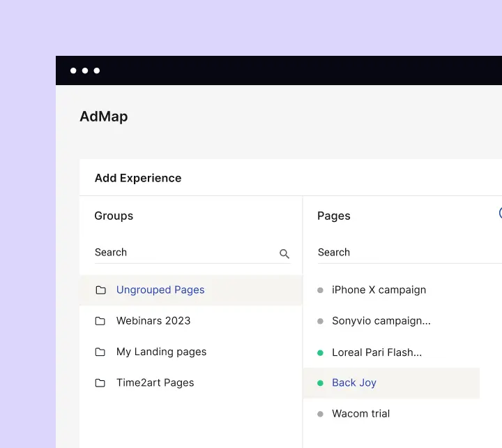Viewport: 502px width, 448px height.
Task: Click the Groups search magnifier icon
Action: pyautogui.click(x=284, y=254)
